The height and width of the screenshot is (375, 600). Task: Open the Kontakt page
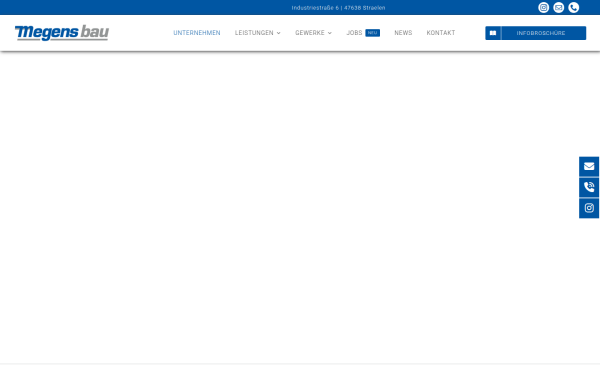point(441,33)
